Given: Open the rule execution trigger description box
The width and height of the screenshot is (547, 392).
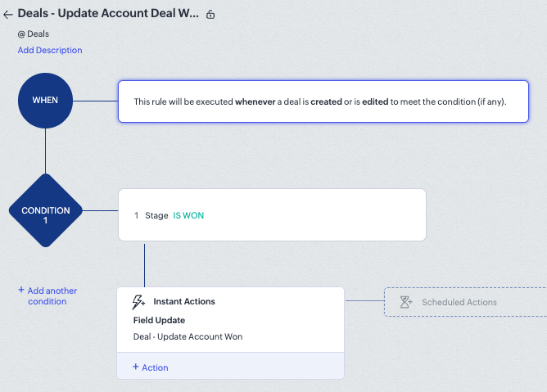Looking at the screenshot, I should point(323,101).
